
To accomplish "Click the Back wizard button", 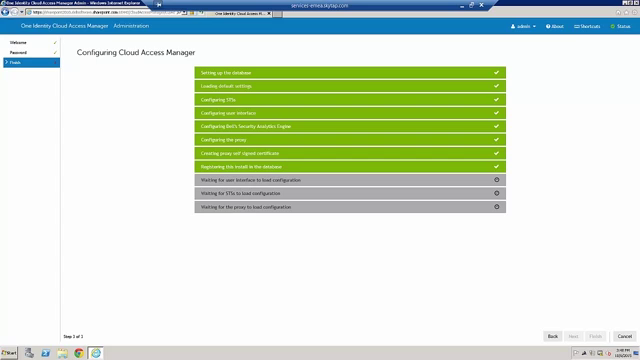I will click(553, 336).
